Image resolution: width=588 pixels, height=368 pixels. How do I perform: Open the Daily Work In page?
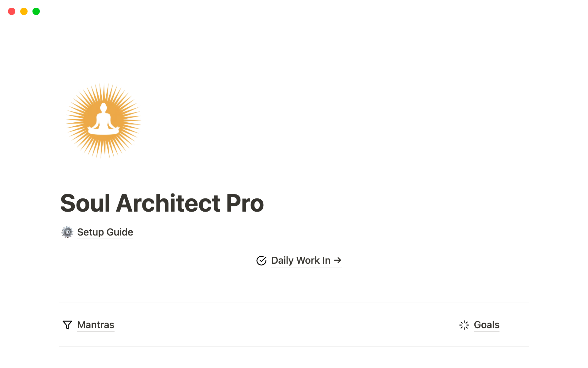(300, 260)
